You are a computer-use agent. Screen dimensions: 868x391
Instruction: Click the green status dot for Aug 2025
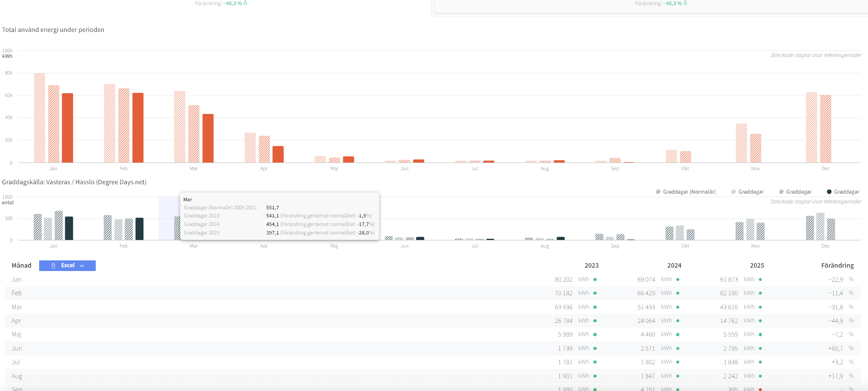(760, 376)
